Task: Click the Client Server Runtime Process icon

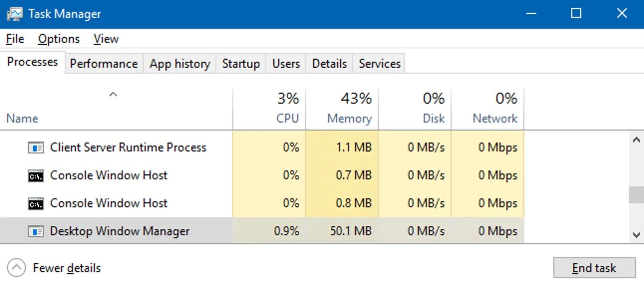Action: click(36, 147)
